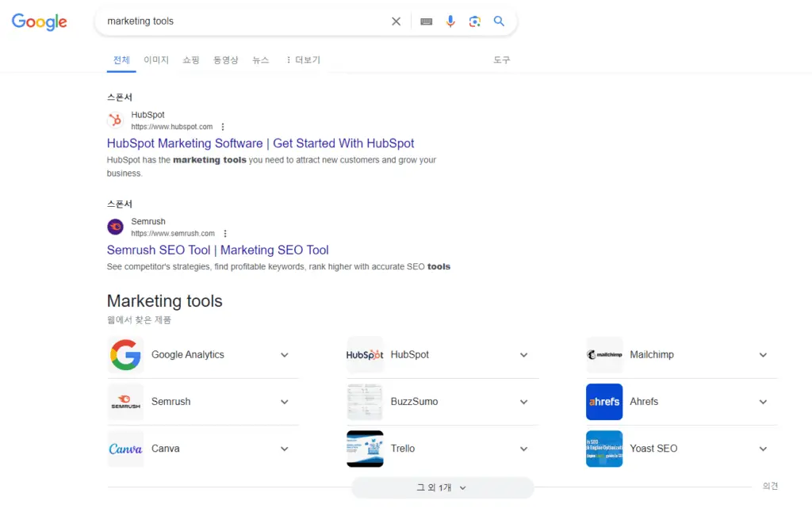Click the HubSpot advertiser name in ad
812x508 pixels.
(x=147, y=115)
